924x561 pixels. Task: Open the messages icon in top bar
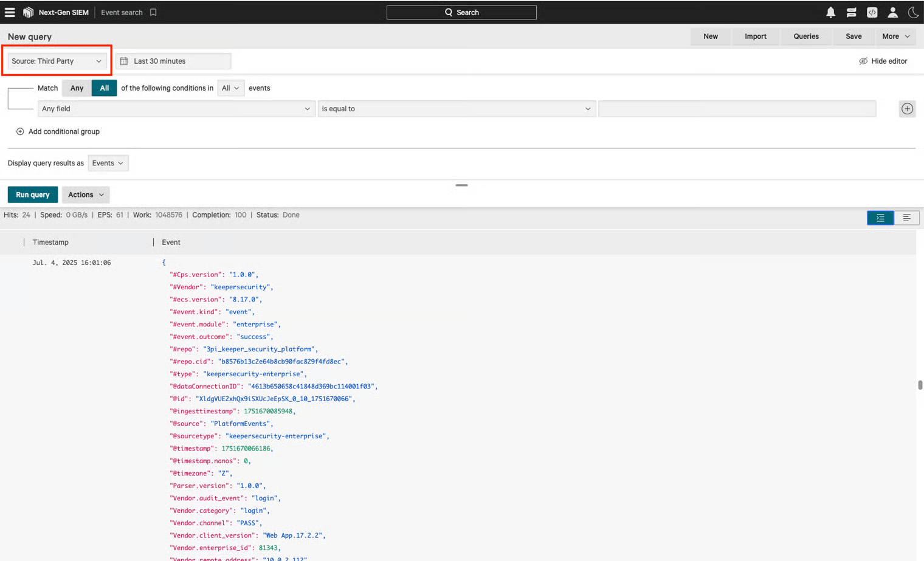click(851, 12)
